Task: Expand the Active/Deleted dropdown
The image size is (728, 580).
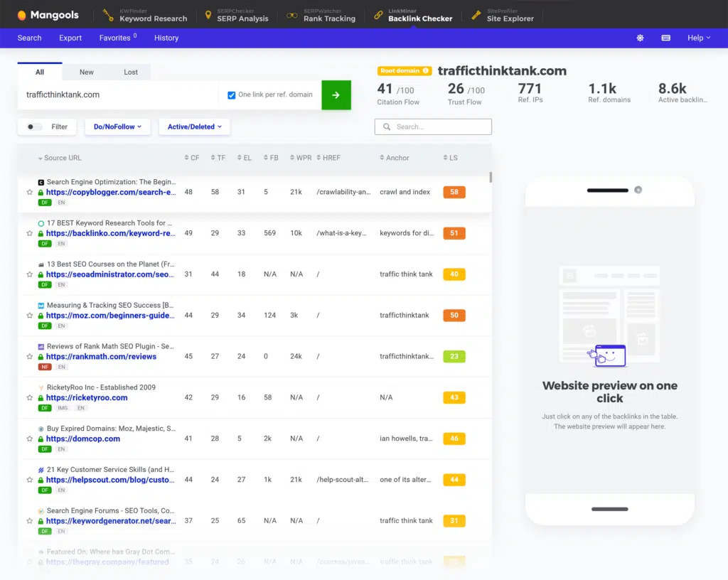Action: coord(194,127)
